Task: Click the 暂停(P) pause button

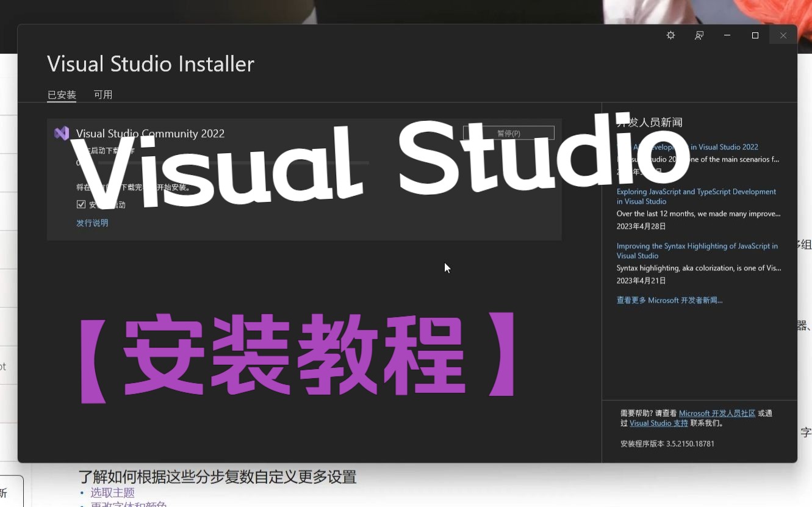Action: tap(508, 133)
